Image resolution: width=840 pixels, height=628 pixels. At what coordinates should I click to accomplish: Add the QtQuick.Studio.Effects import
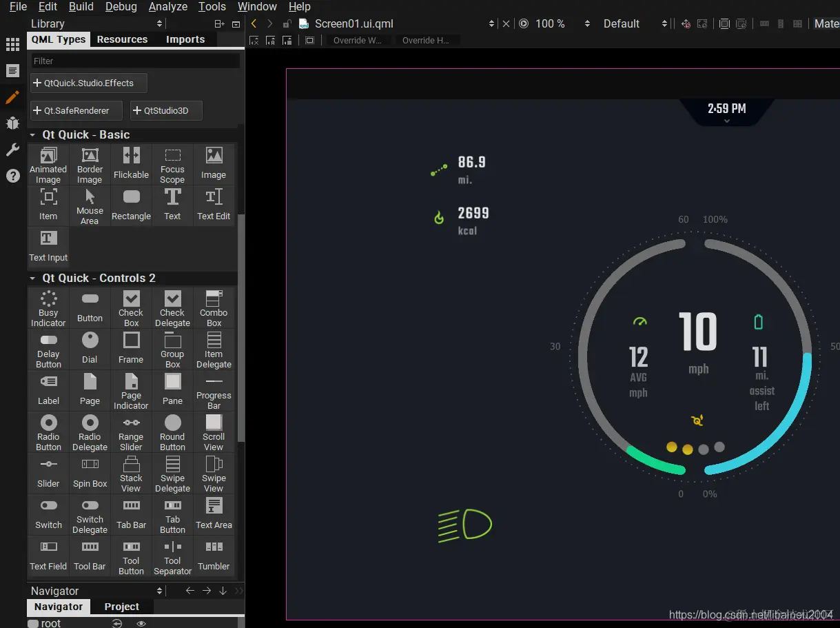(89, 83)
